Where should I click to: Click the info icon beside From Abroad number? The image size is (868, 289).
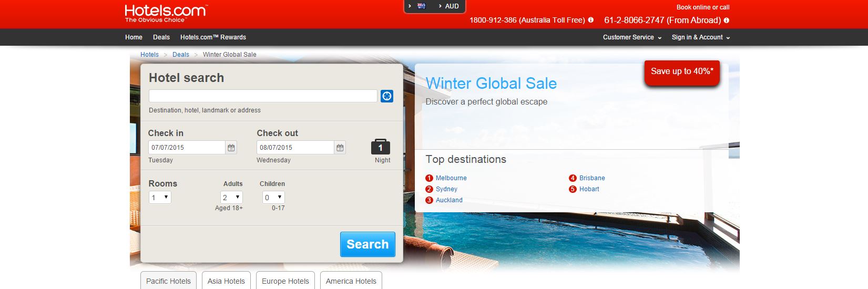[727, 20]
